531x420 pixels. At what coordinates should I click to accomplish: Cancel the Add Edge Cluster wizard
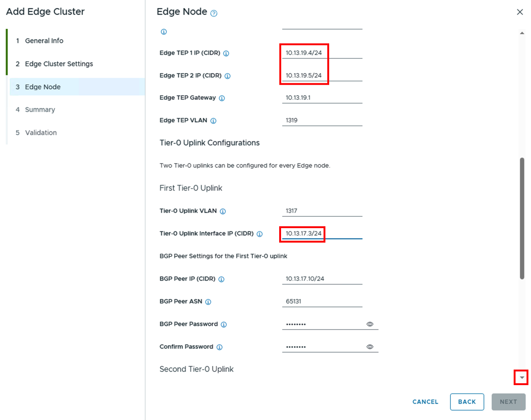[x=425, y=402]
